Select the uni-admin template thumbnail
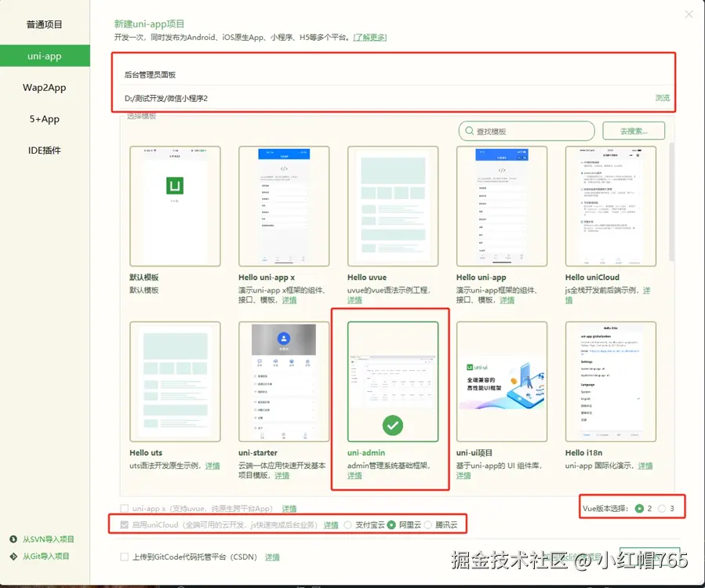Screen dimensions: 705x588 (x=393, y=381)
